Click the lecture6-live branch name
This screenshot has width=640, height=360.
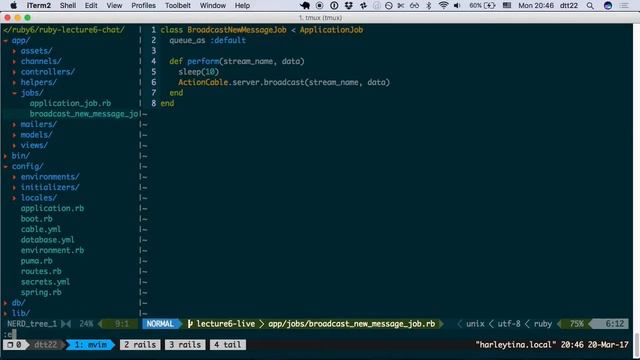[x=226, y=324]
